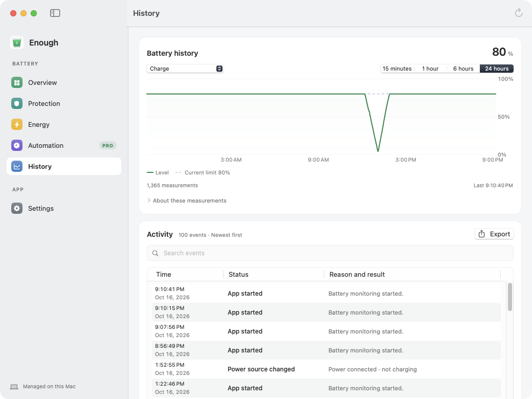
Task: Click 'Power connected · not charging' result text
Action: coord(372,369)
